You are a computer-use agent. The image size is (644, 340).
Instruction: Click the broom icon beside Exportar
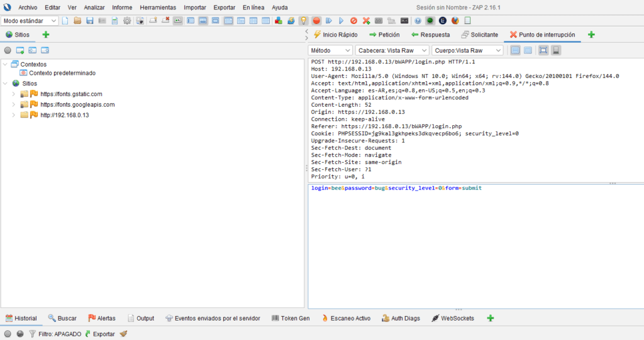[x=123, y=334]
